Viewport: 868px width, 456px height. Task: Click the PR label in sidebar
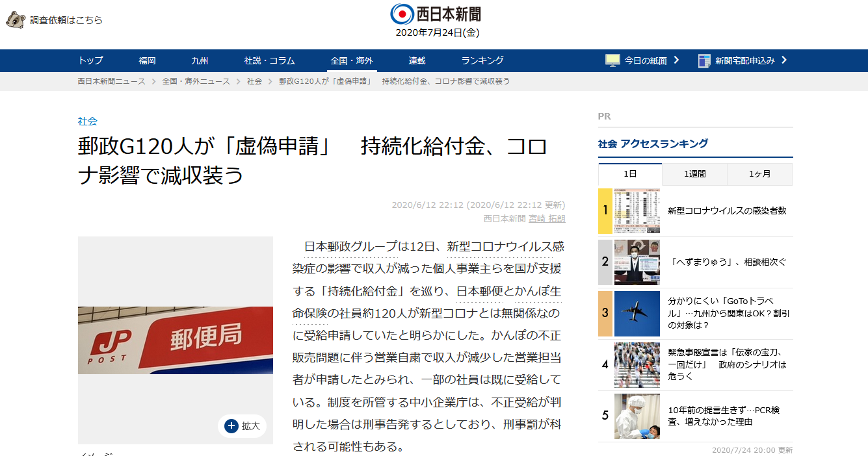605,116
